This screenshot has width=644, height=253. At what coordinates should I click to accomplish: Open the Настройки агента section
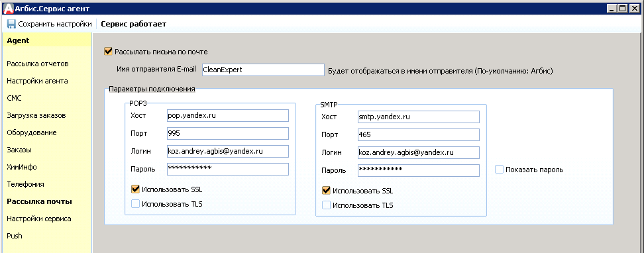pyautogui.click(x=37, y=81)
